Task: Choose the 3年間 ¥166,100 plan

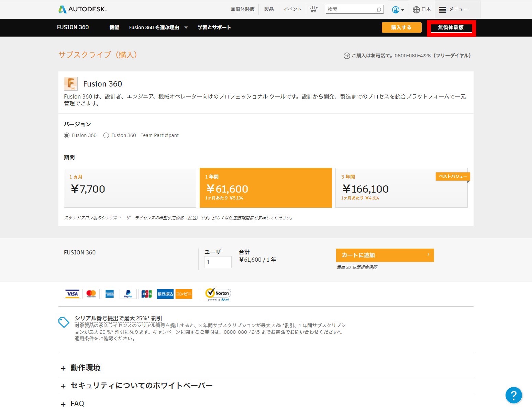Action: (401, 188)
